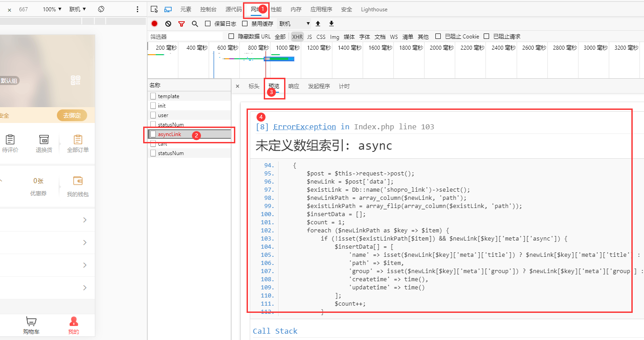Image resolution: width=644 pixels, height=340 pixels.
Task: Switch to the 元素 tab
Action: click(x=186, y=9)
